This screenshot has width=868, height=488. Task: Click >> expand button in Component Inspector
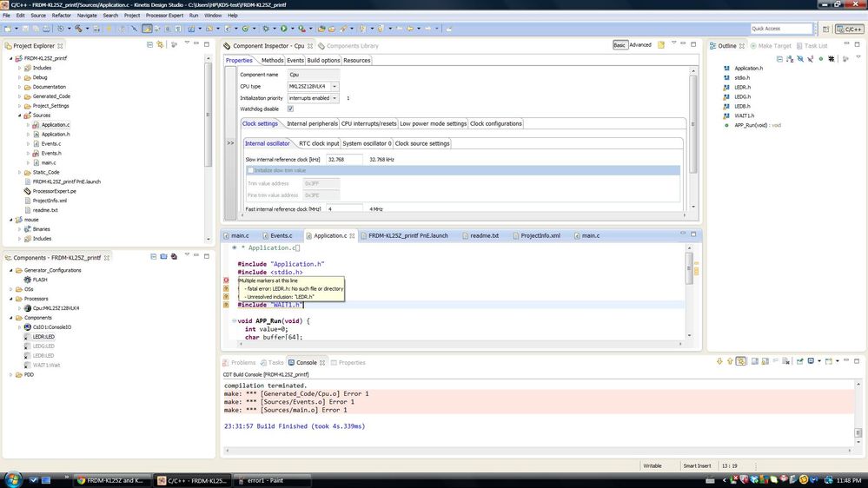pos(230,142)
